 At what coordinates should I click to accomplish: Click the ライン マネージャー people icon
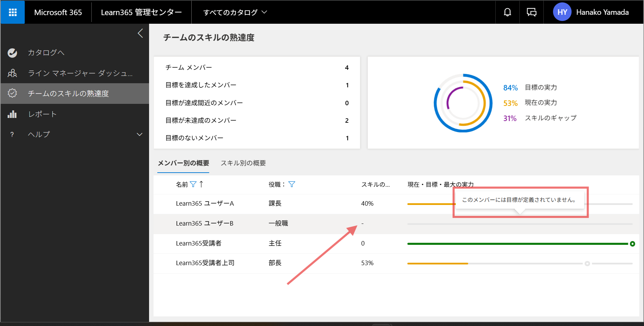(12, 73)
